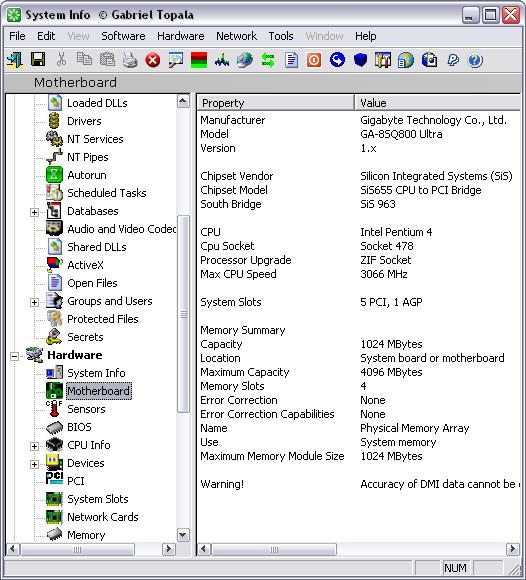Click the copy pages toolbar icon
Image resolution: width=526 pixels, height=580 pixels.
coord(84,59)
